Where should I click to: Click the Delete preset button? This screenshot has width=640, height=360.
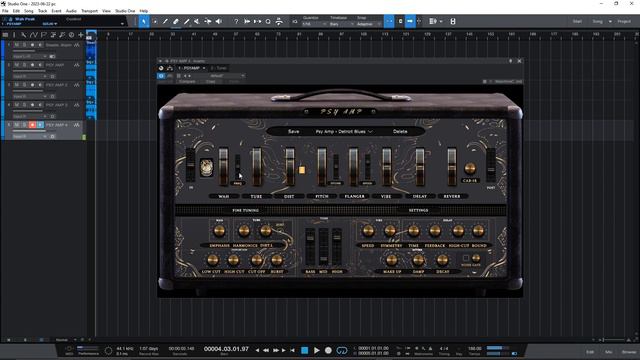(400, 131)
